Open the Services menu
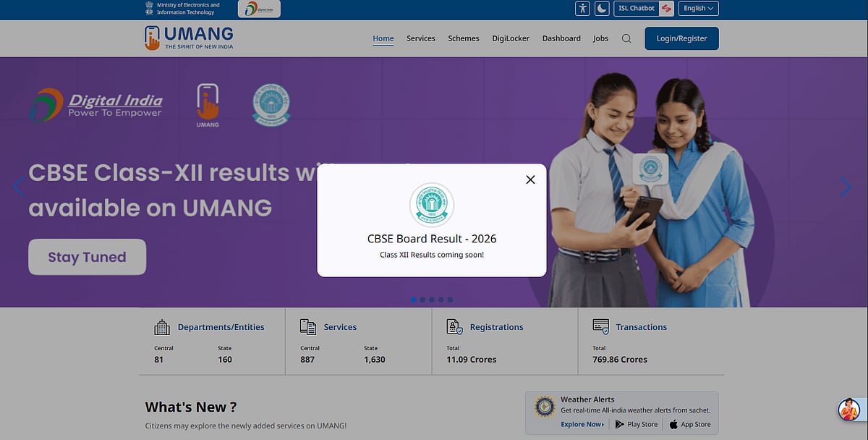The image size is (868, 440). tap(421, 38)
